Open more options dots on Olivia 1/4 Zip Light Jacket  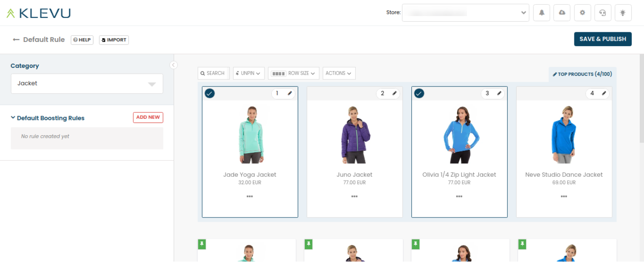click(459, 196)
